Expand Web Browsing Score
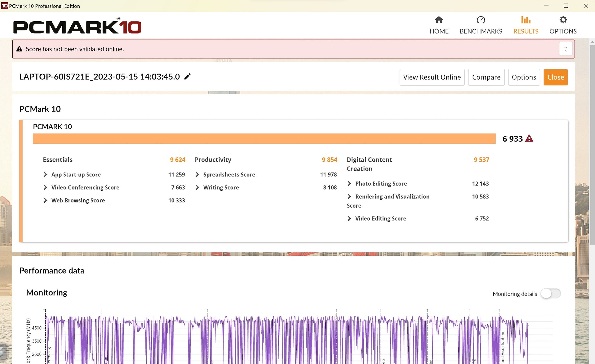Image resolution: width=595 pixels, height=364 pixels. 45,200
